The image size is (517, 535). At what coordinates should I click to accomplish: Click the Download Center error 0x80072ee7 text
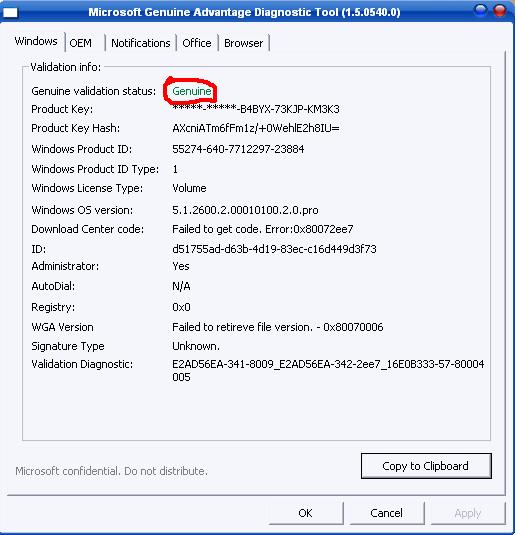(x=262, y=229)
